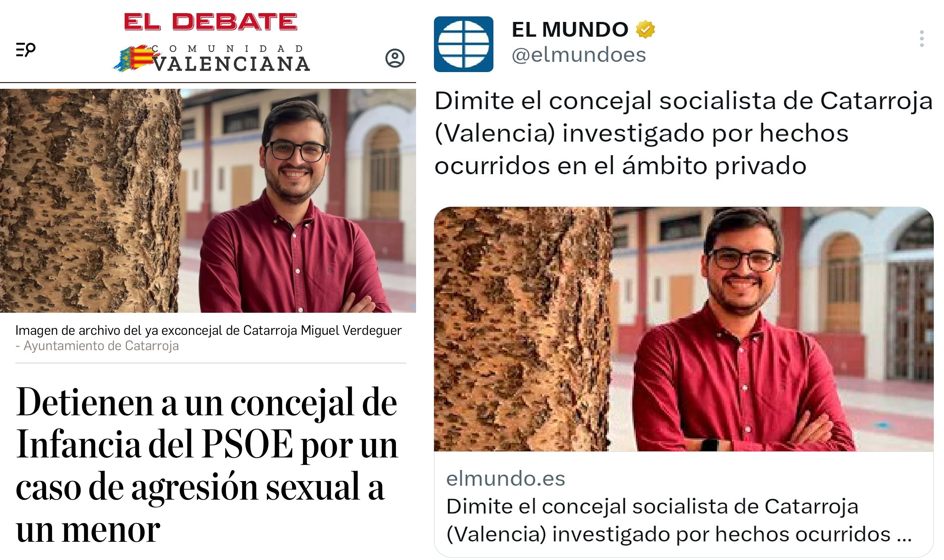Open El Debate article photo of the councillor

click(x=208, y=201)
